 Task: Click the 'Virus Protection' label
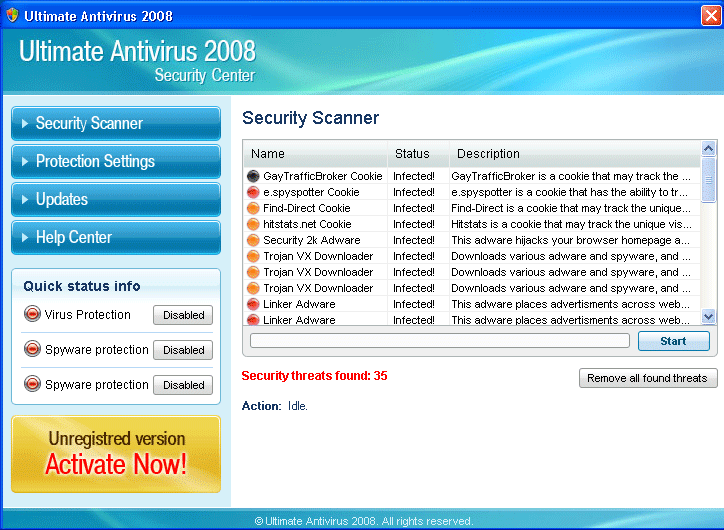(x=88, y=314)
